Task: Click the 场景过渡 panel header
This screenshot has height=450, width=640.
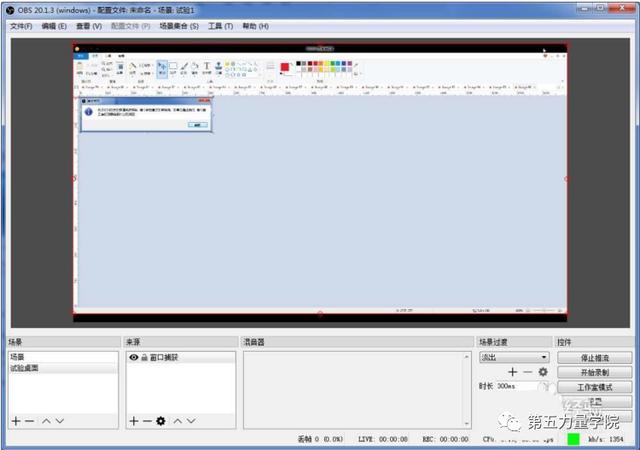Action: click(514, 342)
